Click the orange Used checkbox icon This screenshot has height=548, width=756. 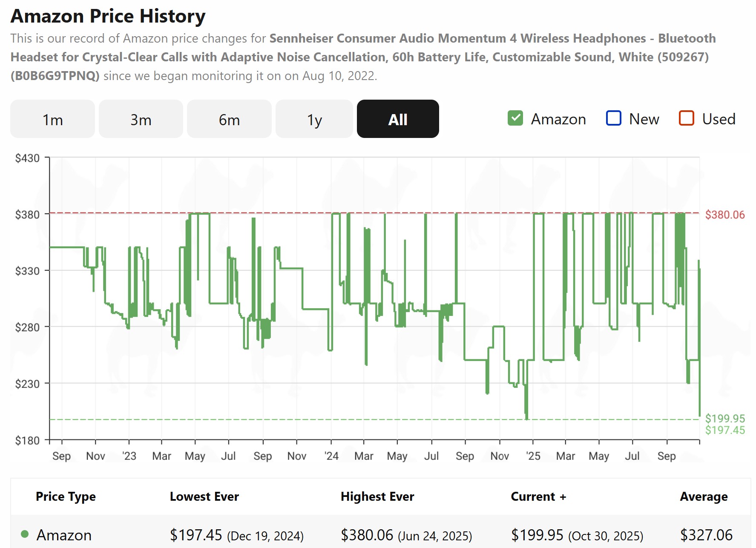(686, 119)
